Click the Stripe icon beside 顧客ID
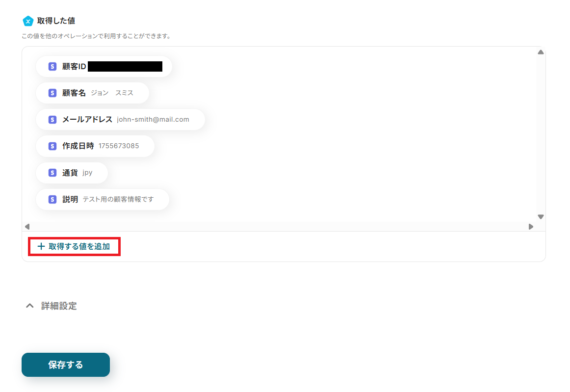The image size is (570, 392). [52, 67]
